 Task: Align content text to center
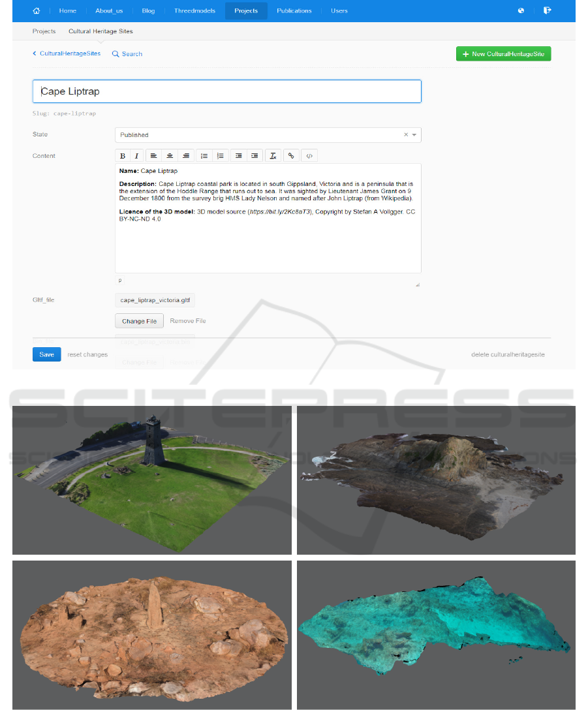click(170, 155)
